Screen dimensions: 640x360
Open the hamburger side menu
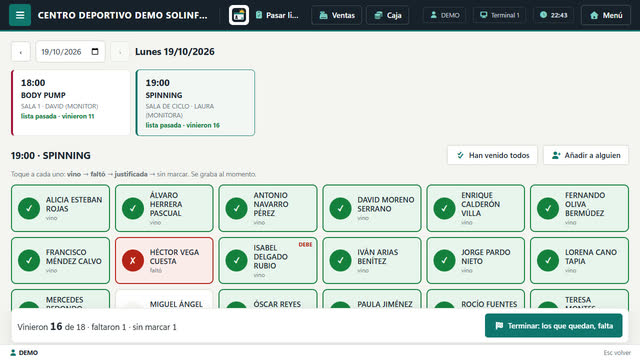coord(20,15)
